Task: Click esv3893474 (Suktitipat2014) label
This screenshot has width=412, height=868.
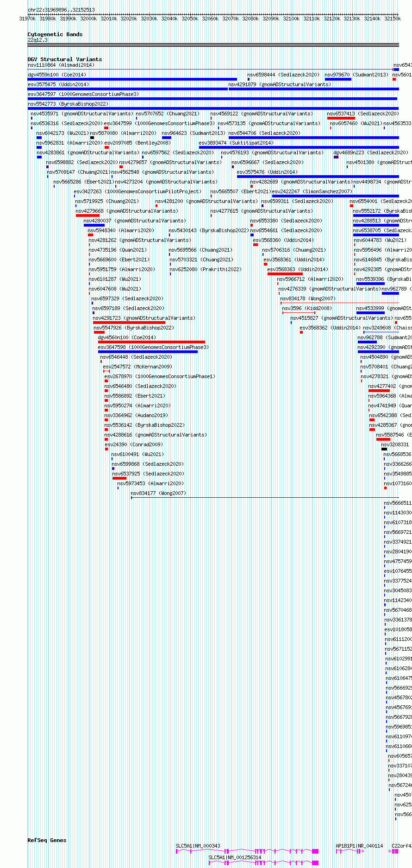Action: [x=236, y=143]
